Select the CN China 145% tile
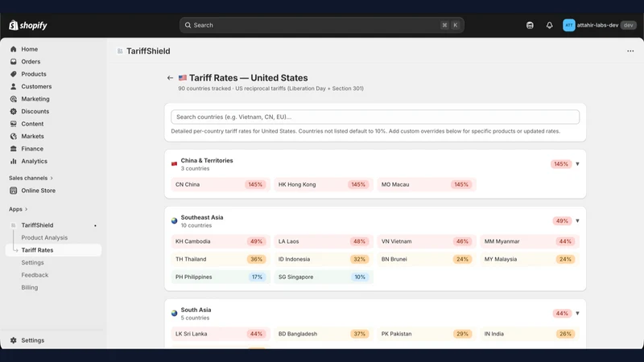The image size is (644, 362). coord(221,185)
